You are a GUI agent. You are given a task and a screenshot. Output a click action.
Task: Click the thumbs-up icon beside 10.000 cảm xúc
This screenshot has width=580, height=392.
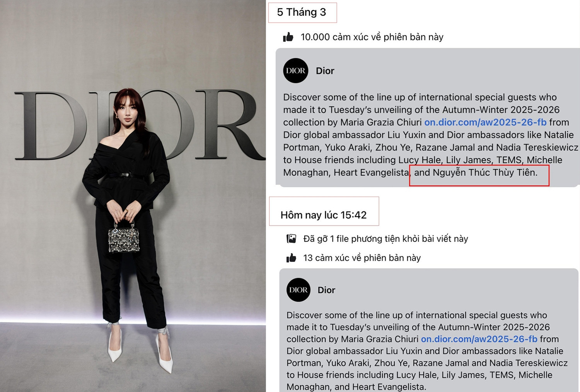[x=288, y=37]
